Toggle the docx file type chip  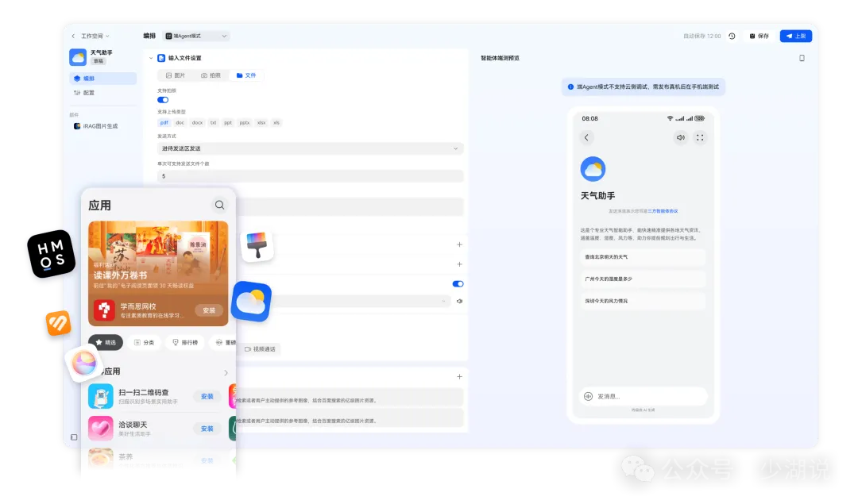[x=198, y=123]
